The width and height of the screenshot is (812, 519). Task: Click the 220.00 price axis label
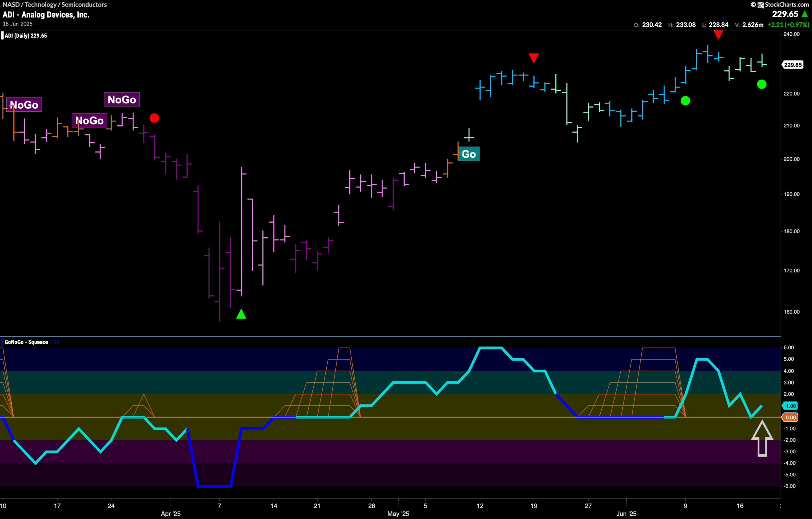coord(791,94)
